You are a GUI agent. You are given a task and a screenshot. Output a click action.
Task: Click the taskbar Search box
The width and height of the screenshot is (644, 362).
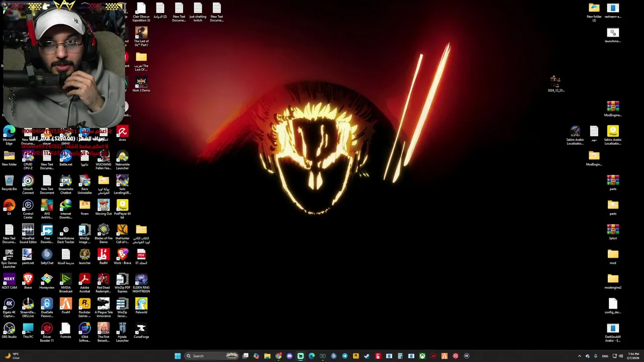pos(212,356)
